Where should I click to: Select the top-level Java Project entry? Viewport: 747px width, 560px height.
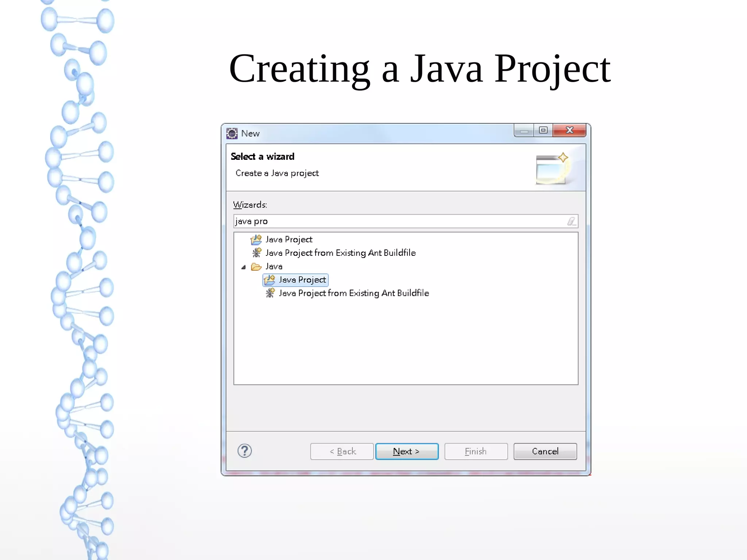coord(289,240)
